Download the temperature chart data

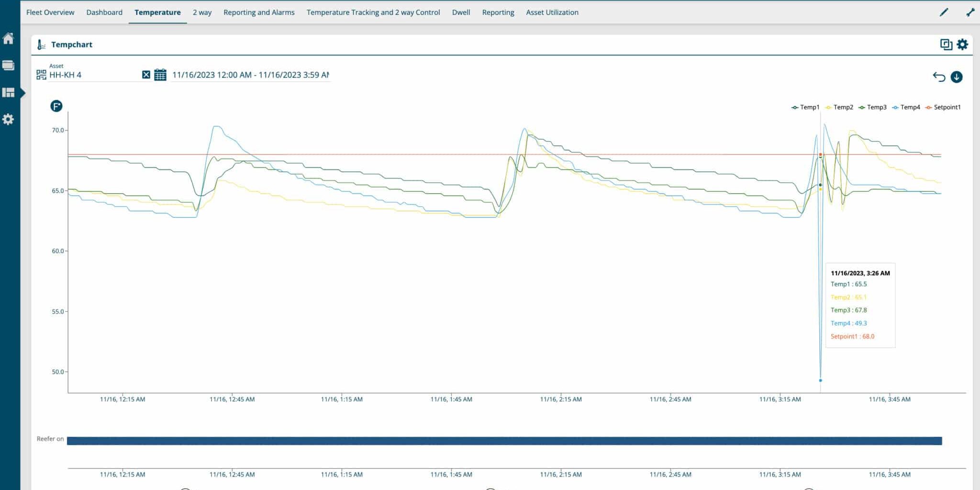point(957,77)
